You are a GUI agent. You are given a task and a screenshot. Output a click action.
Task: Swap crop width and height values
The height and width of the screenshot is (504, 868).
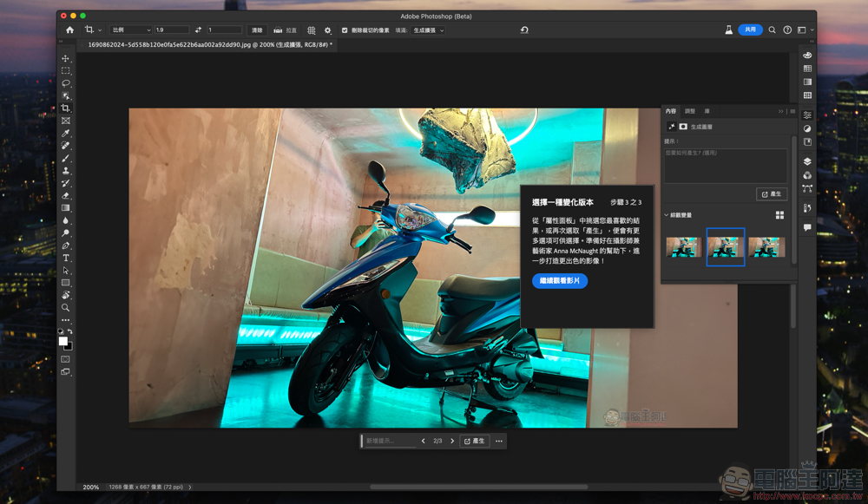(x=198, y=29)
